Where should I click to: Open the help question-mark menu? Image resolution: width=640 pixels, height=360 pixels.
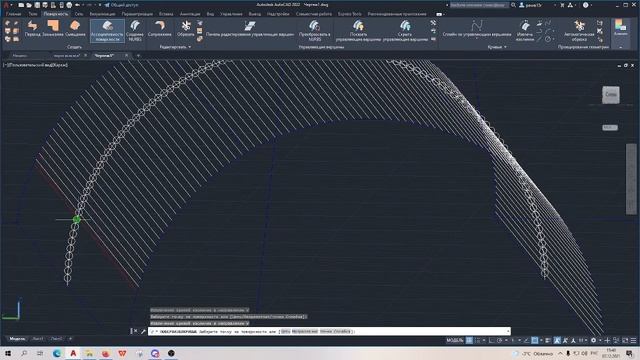pos(586,5)
